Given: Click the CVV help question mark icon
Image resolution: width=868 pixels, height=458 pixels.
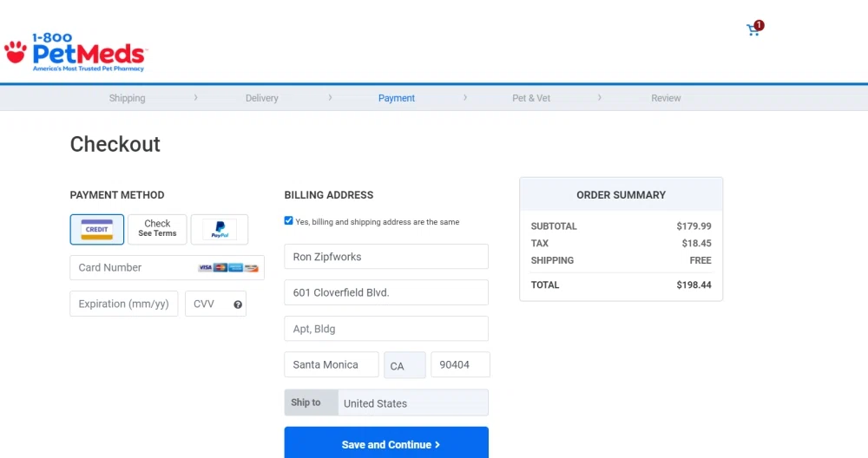Looking at the screenshot, I should [238, 304].
